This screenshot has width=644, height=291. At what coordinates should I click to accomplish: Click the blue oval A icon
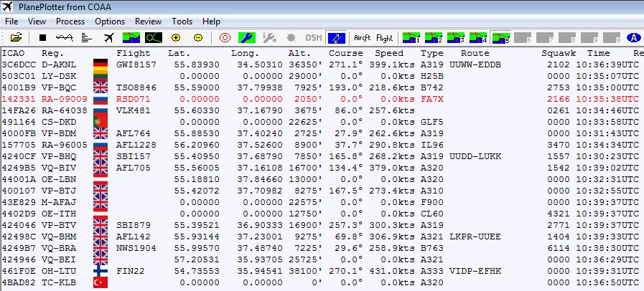tap(634, 38)
